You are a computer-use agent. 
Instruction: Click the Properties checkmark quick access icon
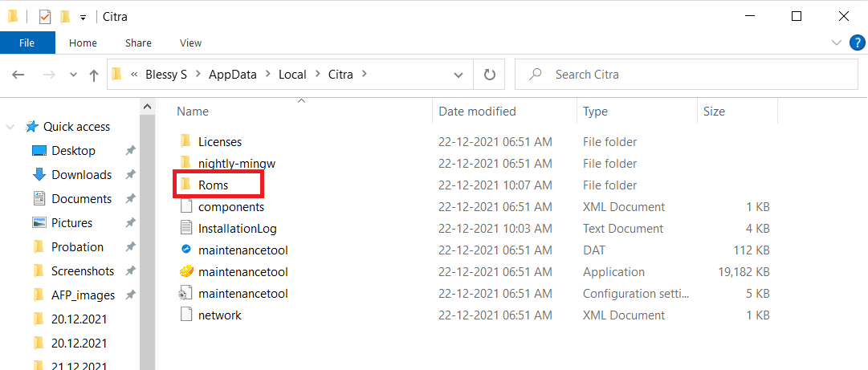[x=45, y=17]
